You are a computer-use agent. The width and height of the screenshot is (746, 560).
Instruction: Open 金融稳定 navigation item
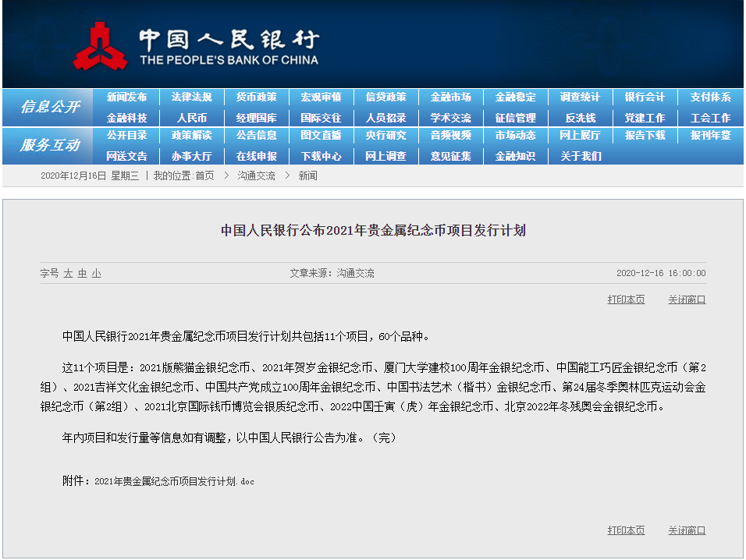click(515, 97)
